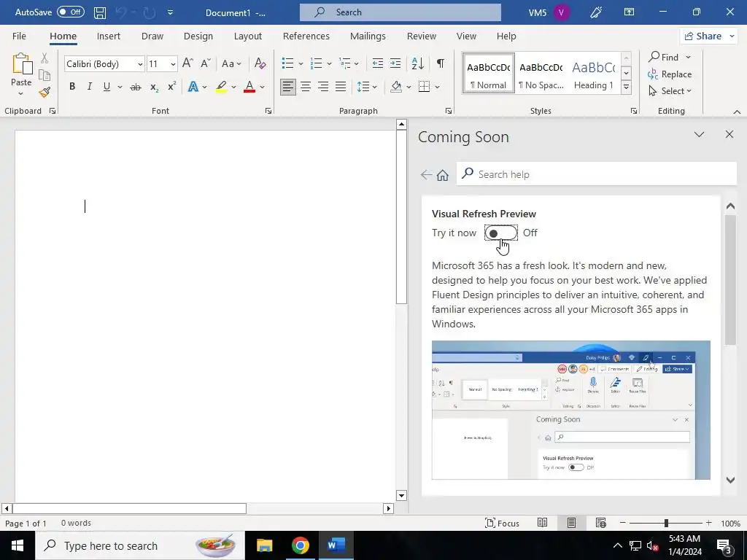Sort paragraph text A to Z
Viewport: 747px width, 560px height.
pos(418,63)
